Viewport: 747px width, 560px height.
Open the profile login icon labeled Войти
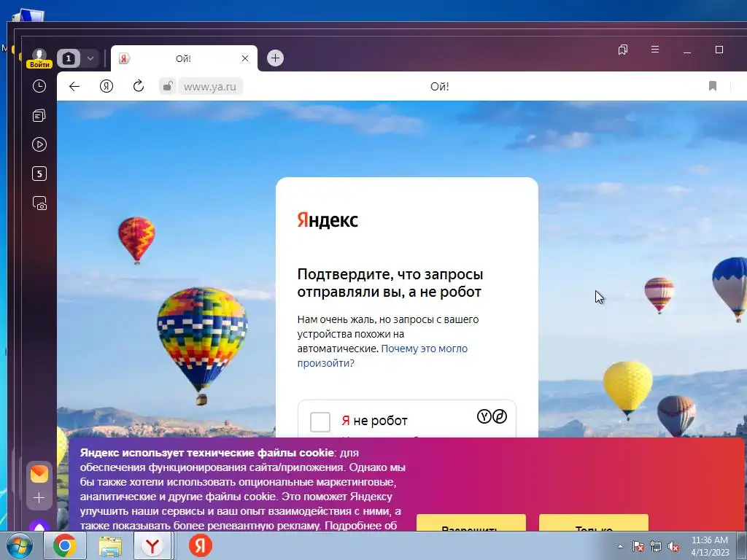[x=39, y=58]
